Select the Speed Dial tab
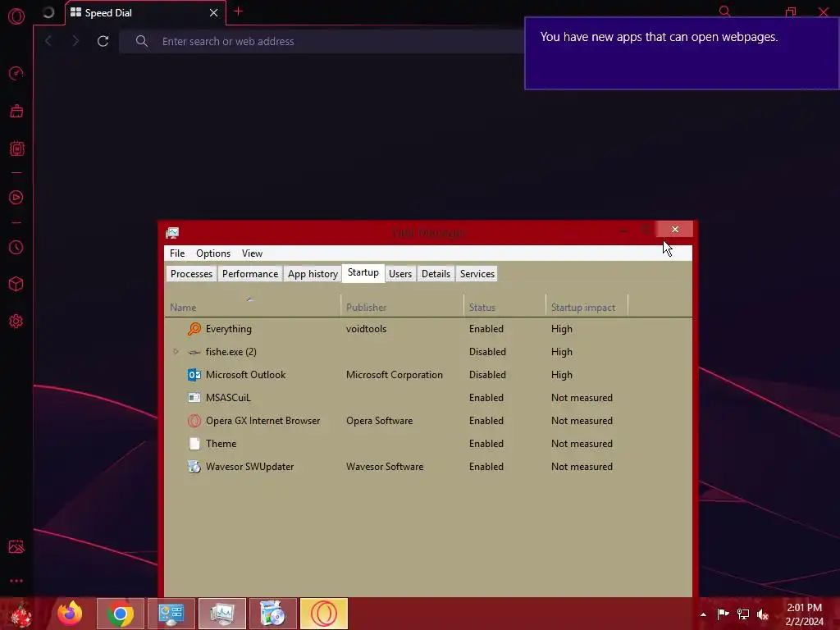The width and height of the screenshot is (840, 630). [x=144, y=13]
